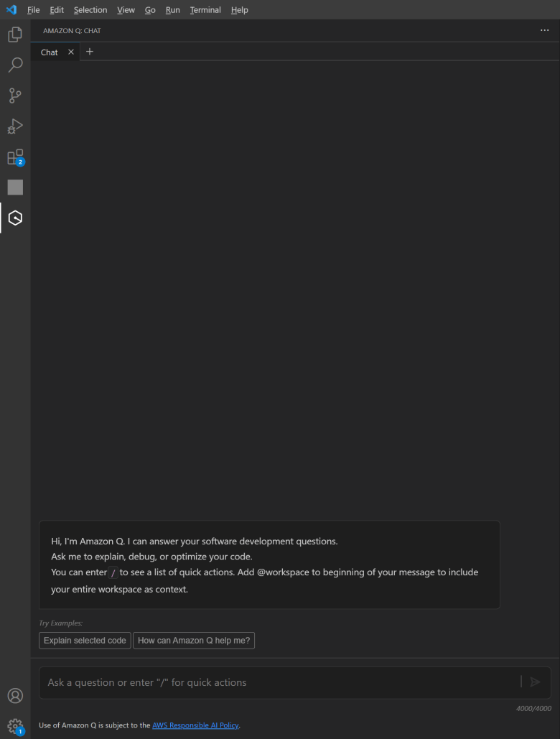Open Manage gear icon with badge
This screenshot has width=560, height=739.
pos(15,726)
